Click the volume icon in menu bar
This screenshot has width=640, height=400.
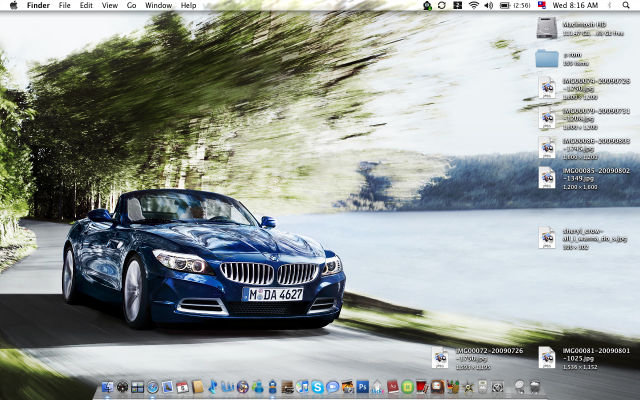click(489, 5)
